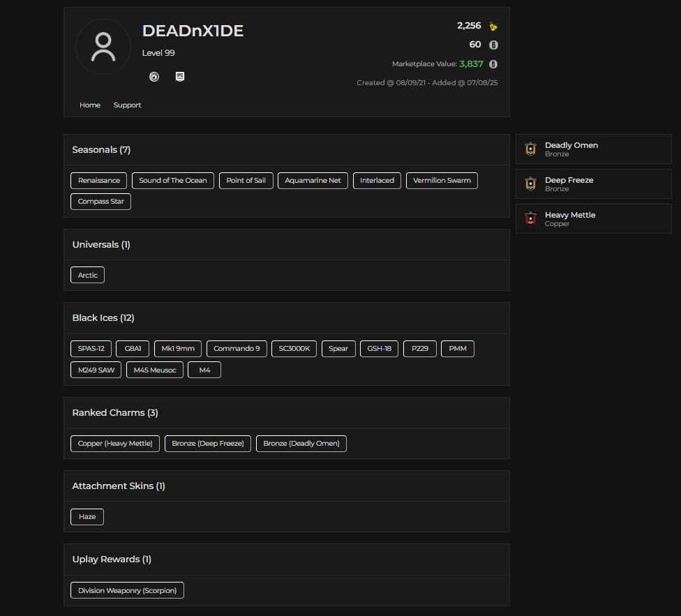Click the Bronze (Deep Freeze) charm
The height and width of the screenshot is (616, 681).
tap(207, 443)
